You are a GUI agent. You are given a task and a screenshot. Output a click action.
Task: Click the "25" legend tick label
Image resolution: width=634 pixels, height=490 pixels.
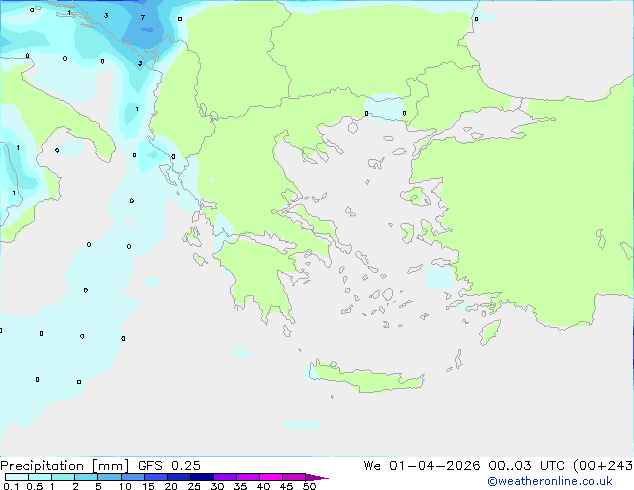tap(194, 486)
